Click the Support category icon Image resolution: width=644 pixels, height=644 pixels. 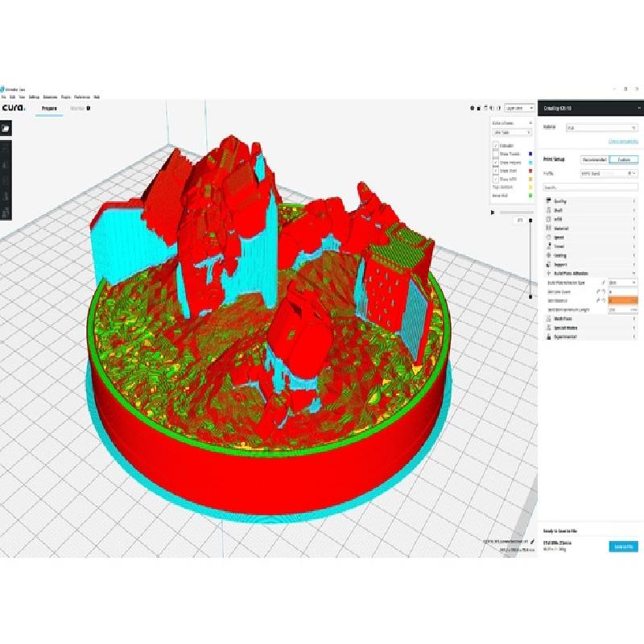(x=548, y=264)
